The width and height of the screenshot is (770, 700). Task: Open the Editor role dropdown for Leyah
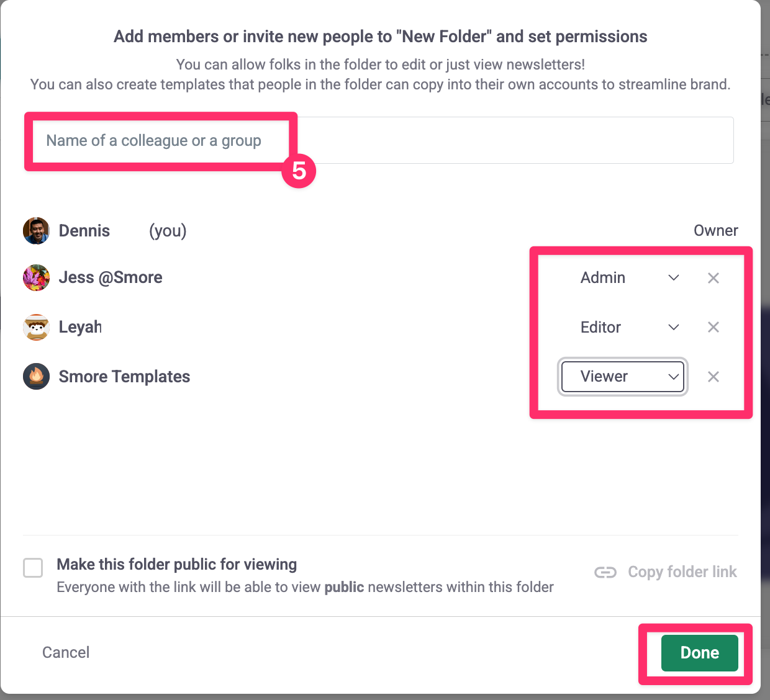(x=629, y=327)
